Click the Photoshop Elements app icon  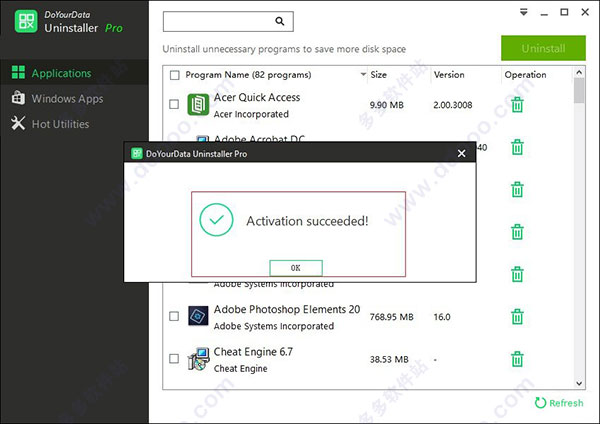198,316
